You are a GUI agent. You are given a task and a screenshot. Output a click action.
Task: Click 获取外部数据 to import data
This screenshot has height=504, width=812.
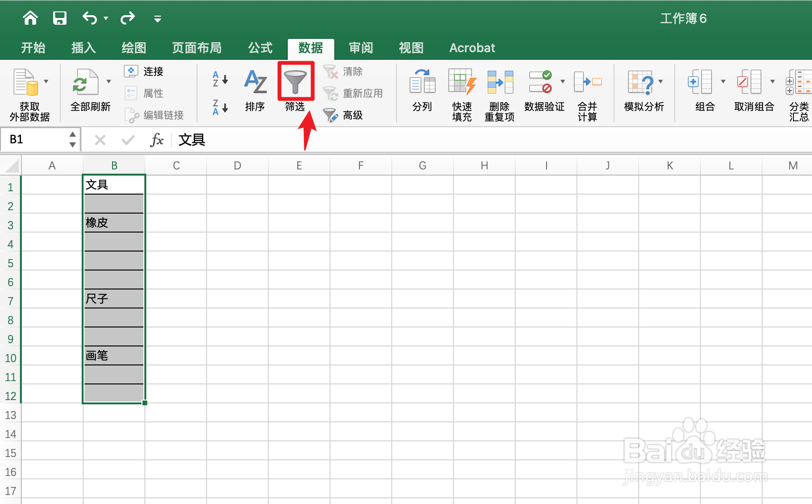[x=28, y=93]
